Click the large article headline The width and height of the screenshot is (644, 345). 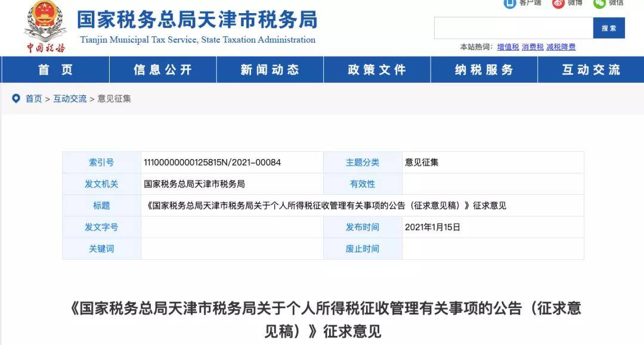(324, 319)
